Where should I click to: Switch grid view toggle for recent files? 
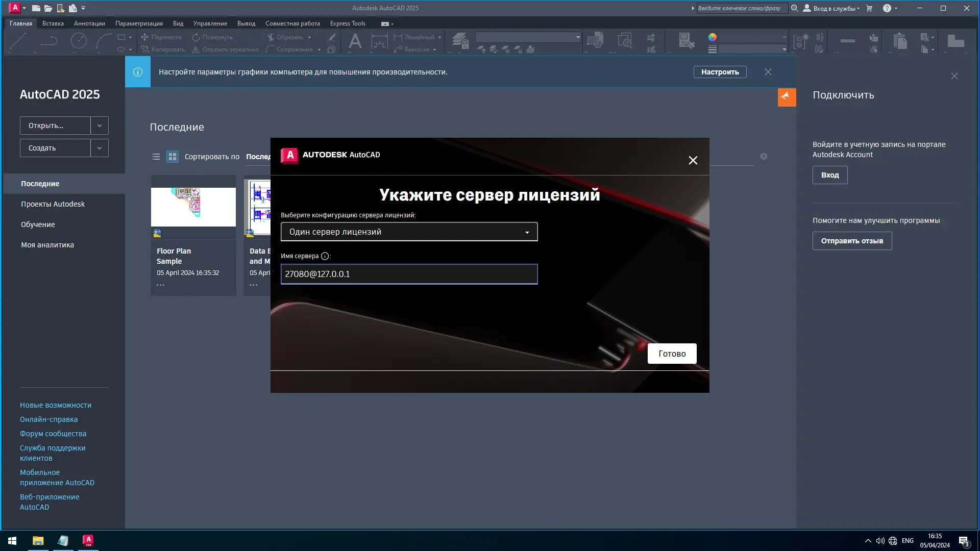(x=173, y=157)
